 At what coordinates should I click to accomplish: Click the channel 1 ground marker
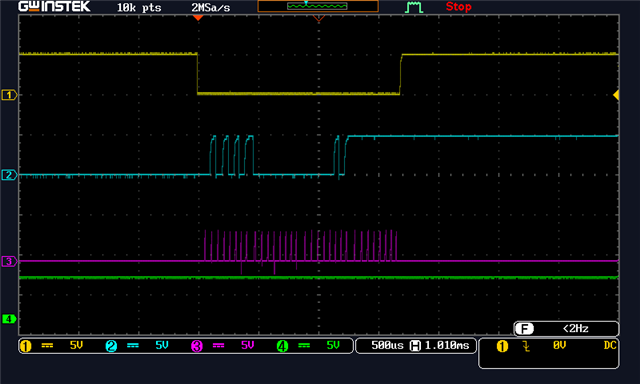(x=9, y=95)
